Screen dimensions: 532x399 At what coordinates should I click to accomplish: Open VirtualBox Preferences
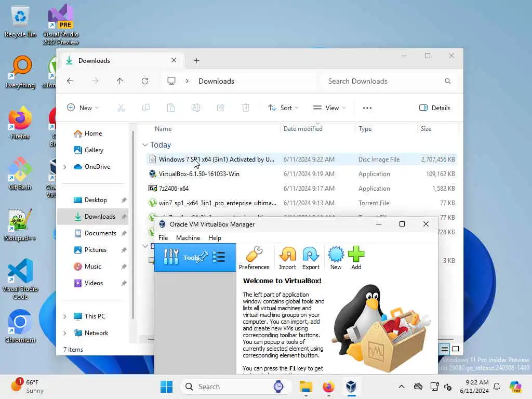click(x=254, y=258)
